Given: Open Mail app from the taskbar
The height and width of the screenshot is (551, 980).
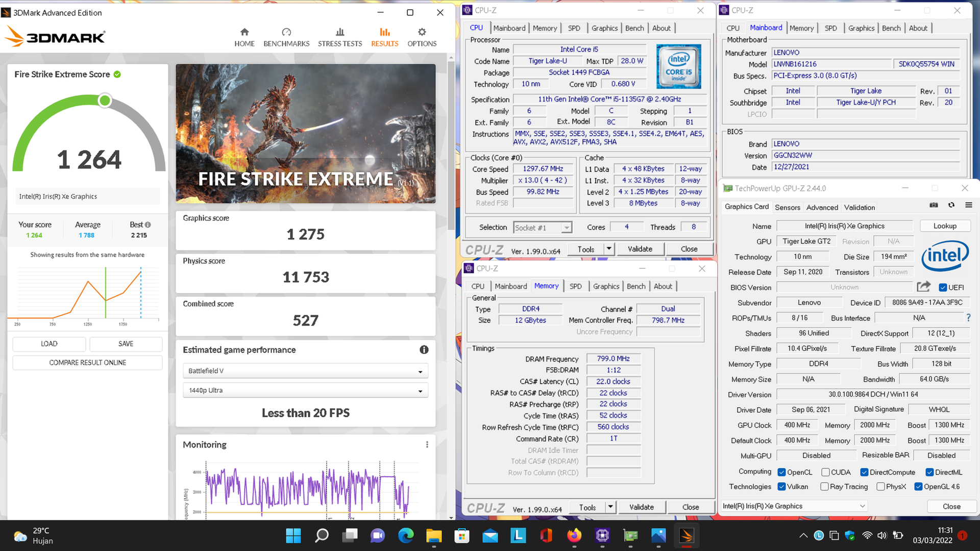Looking at the screenshot, I should click(x=490, y=536).
